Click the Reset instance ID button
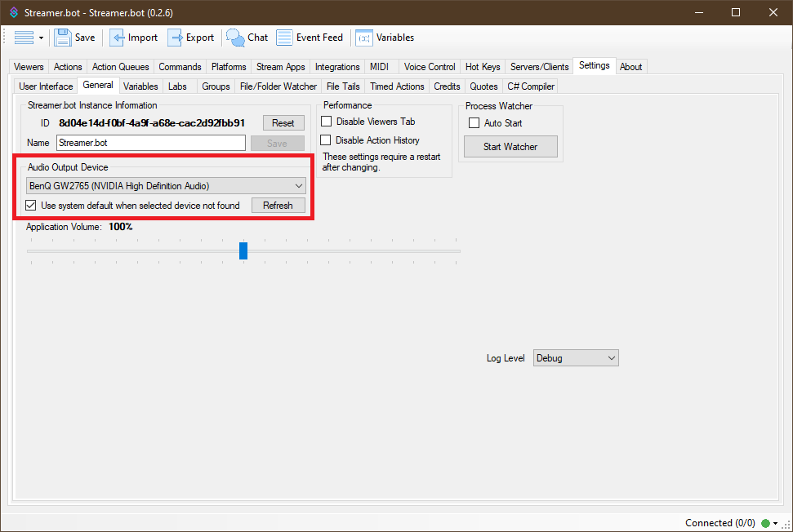This screenshot has height=532, width=793. pyautogui.click(x=283, y=122)
